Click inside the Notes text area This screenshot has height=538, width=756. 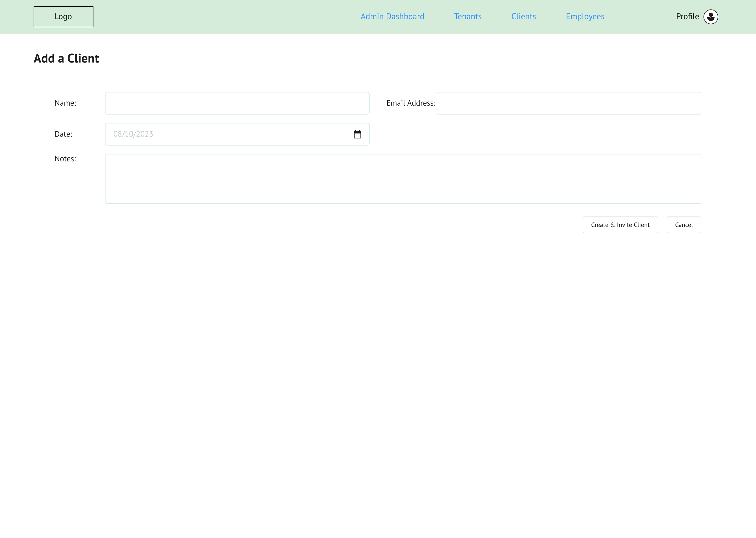[403, 179]
